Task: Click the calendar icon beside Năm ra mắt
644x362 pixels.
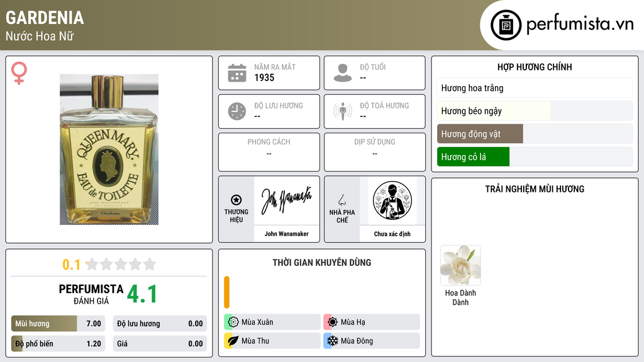Action: tap(237, 73)
